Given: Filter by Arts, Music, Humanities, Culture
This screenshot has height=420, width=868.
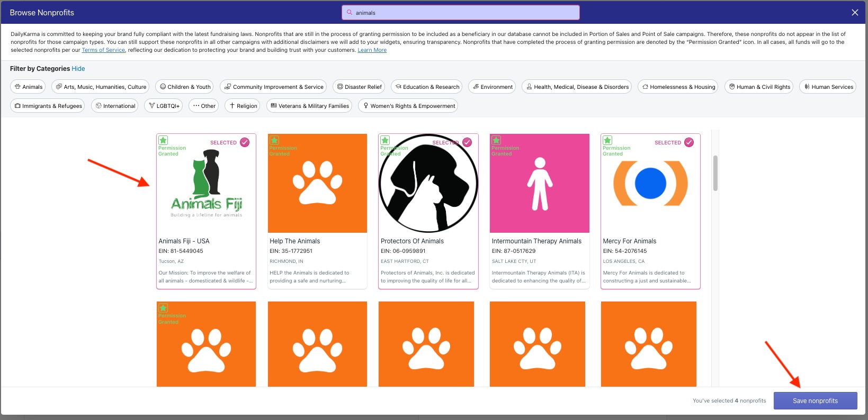Looking at the screenshot, I should (x=101, y=87).
